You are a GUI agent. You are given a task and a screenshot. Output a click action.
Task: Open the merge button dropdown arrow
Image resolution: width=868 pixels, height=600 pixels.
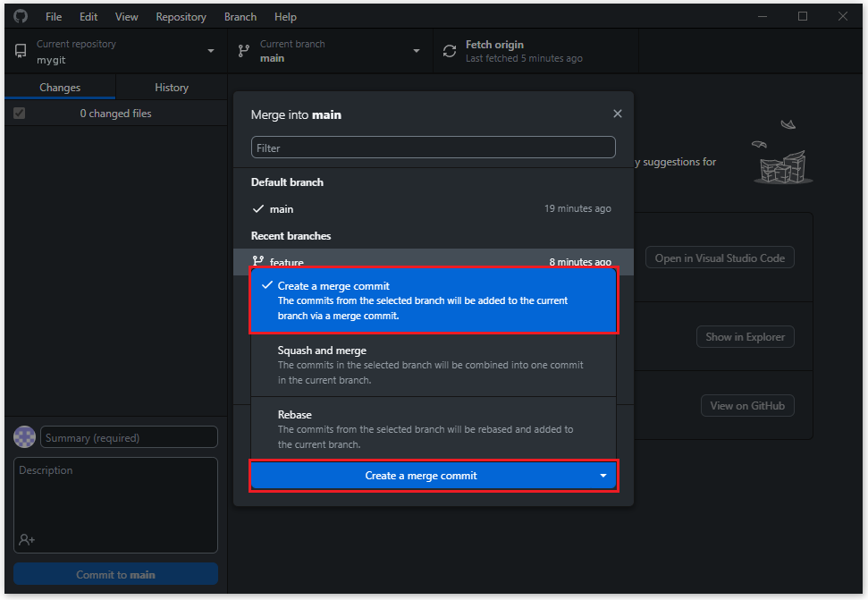pyautogui.click(x=603, y=476)
